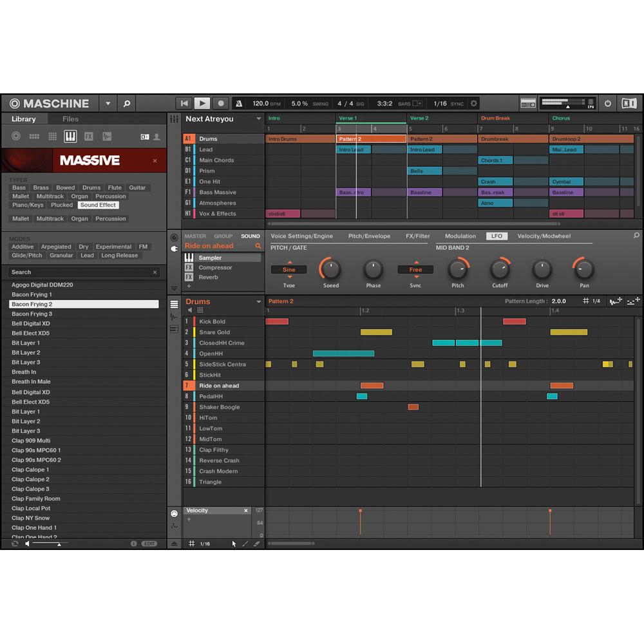Click the search magnifier next to Ride on ahead
644x644 pixels.
[258, 246]
